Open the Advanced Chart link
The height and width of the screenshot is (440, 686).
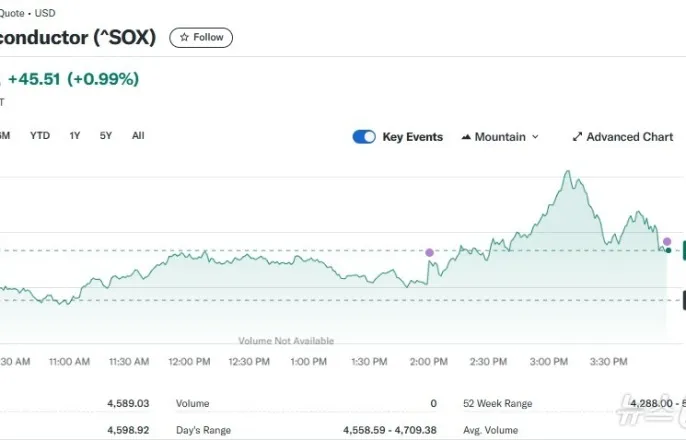pyautogui.click(x=629, y=137)
